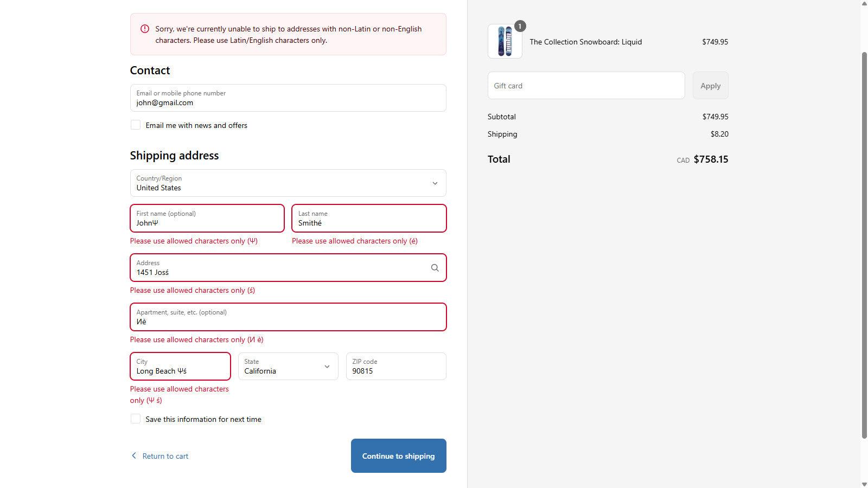Click the quantity badge on product image
Screen dimensions: 868x488
point(520,26)
